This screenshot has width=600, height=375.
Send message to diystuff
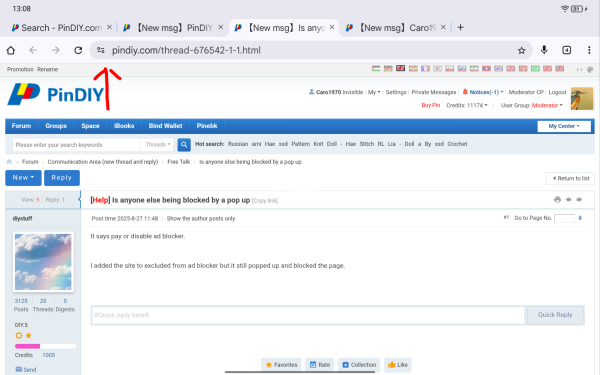pos(26,370)
